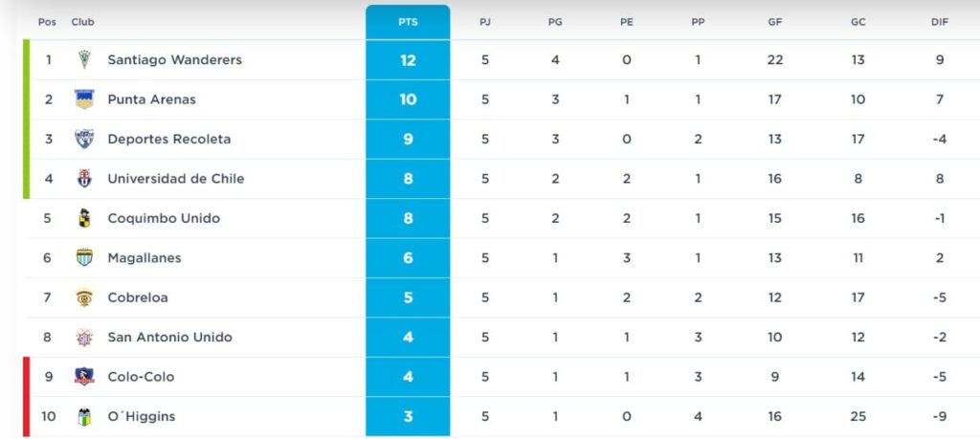Click the Colo-Colo club crest

pos(84,377)
